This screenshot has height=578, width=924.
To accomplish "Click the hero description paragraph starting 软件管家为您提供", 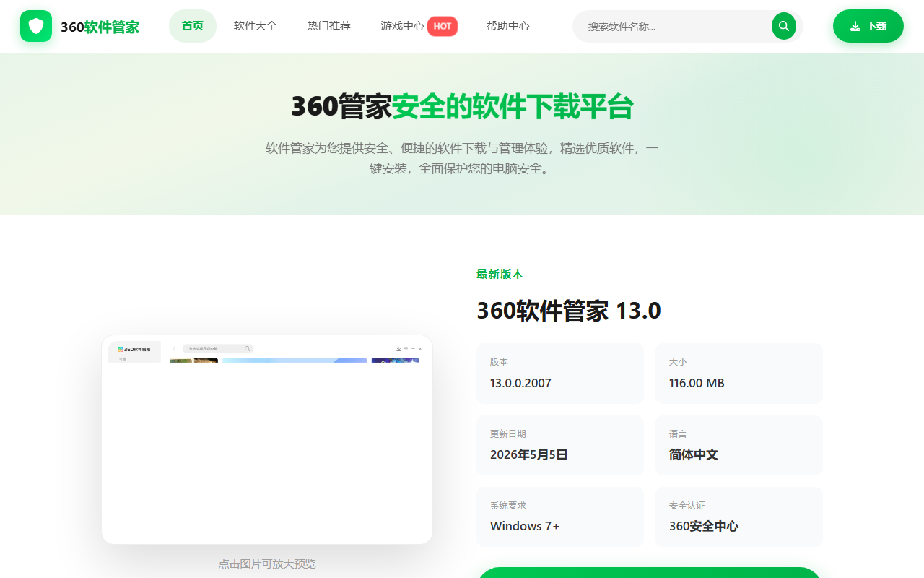I will click(462, 158).
